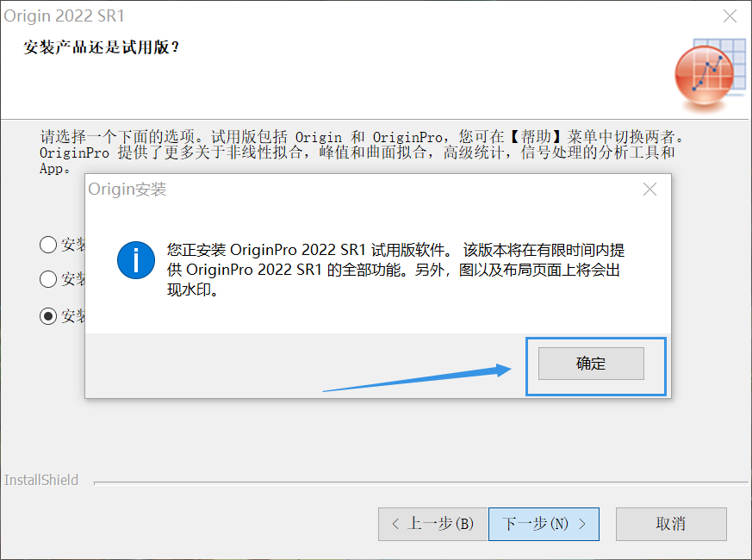Select the first 安装 radio option
The width and height of the screenshot is (752, 560).
pyautogui.click(x=48, y=245)
